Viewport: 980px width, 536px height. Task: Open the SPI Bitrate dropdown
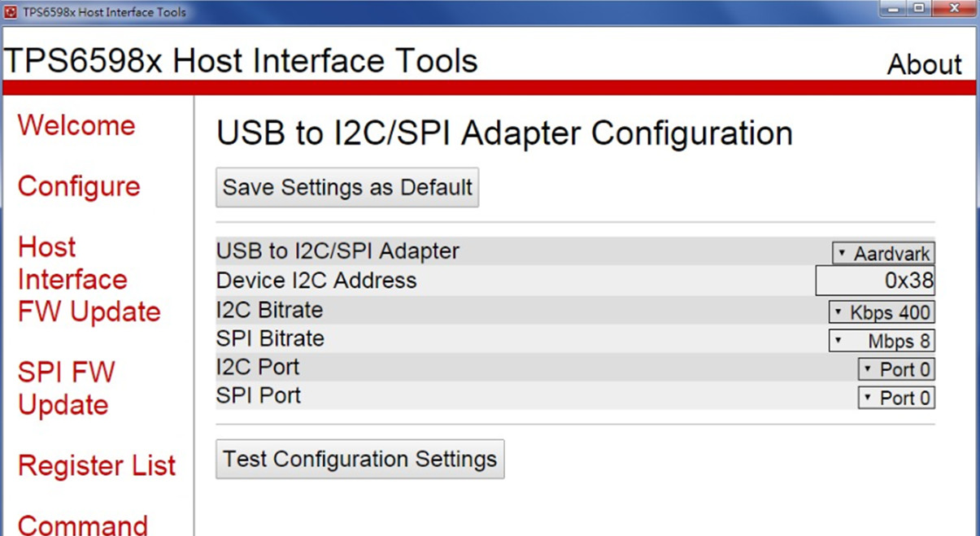(881, 341)
